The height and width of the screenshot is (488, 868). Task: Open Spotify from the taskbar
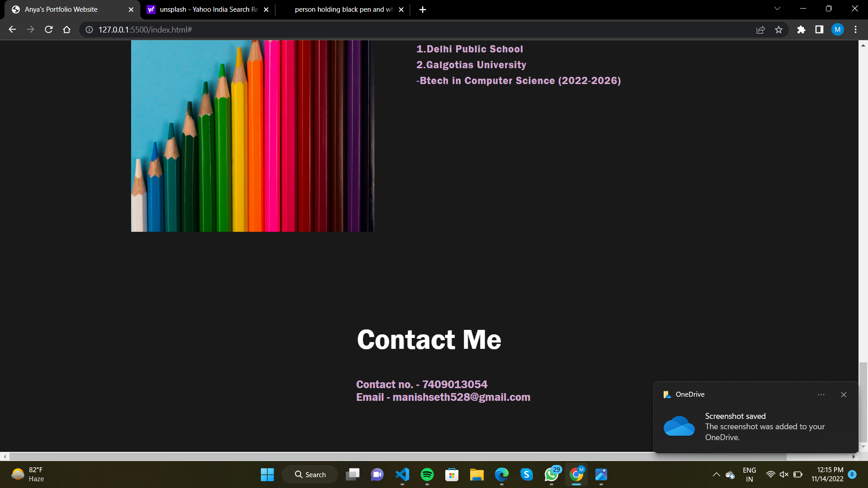coord(427,475)
